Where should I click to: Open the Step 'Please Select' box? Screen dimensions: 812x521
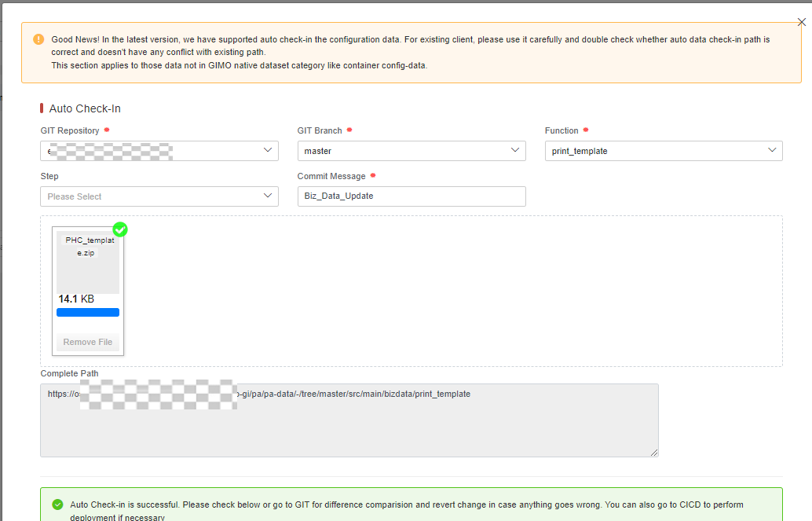[x=149, y=196]
